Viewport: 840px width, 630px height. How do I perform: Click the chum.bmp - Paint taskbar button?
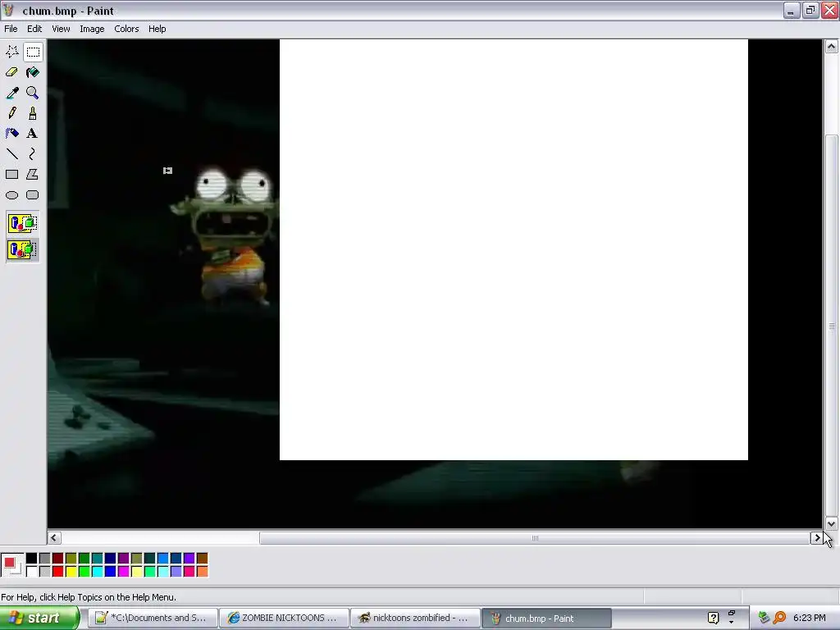(546, 618)
